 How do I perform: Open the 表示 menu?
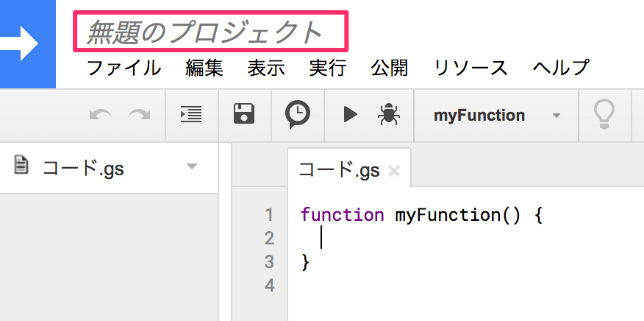pyautogui.click(x=266, y=68)
